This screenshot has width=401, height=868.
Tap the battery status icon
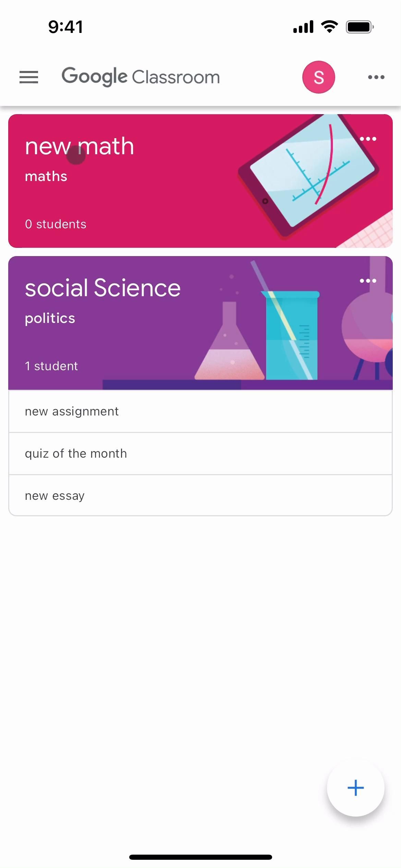tap(360, 27)
